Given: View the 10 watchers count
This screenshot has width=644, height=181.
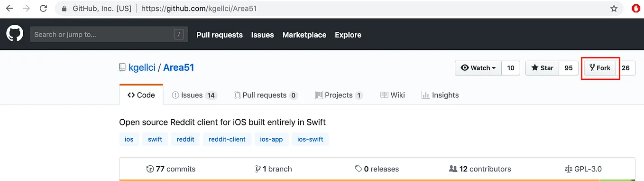Looking at the screenshot, I should pyautogui.click(x=511, y=68).
